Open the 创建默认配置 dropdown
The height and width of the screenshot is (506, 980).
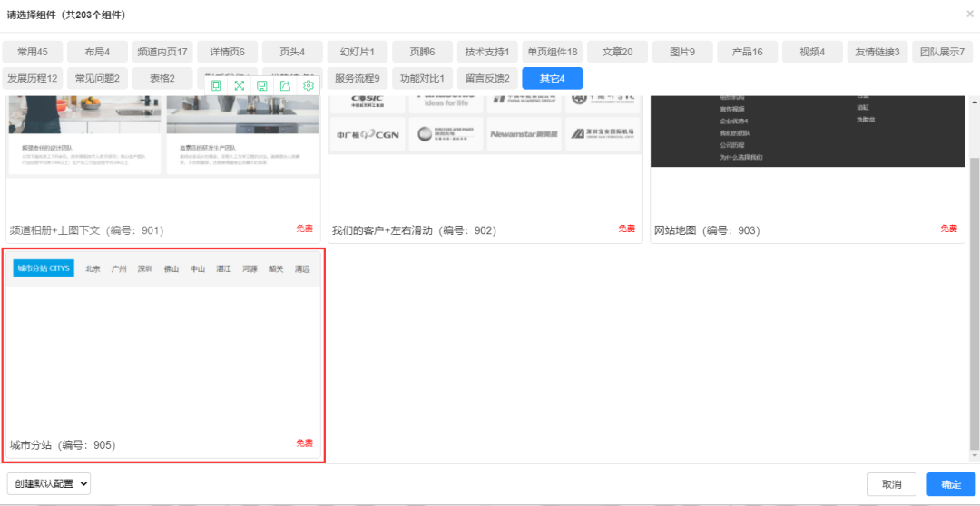point(49,484)
